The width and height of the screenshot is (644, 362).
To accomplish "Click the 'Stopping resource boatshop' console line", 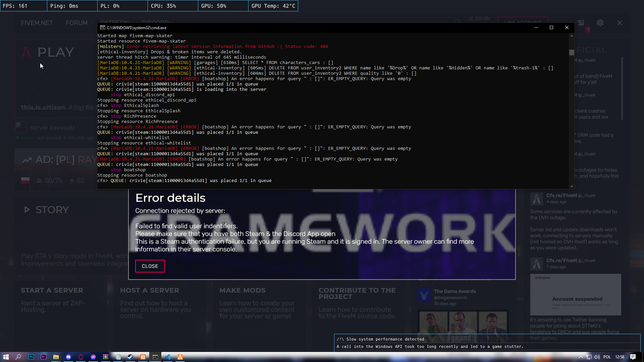I will 132,175.
